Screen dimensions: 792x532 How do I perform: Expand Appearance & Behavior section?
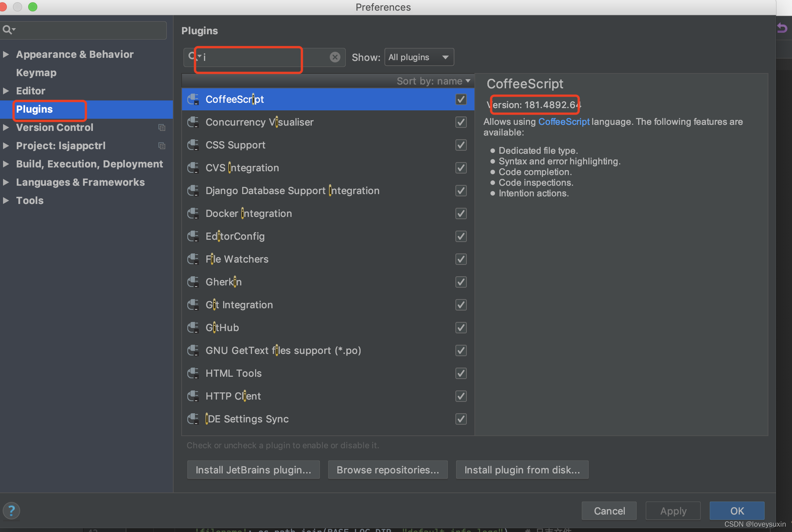[6, 54]
